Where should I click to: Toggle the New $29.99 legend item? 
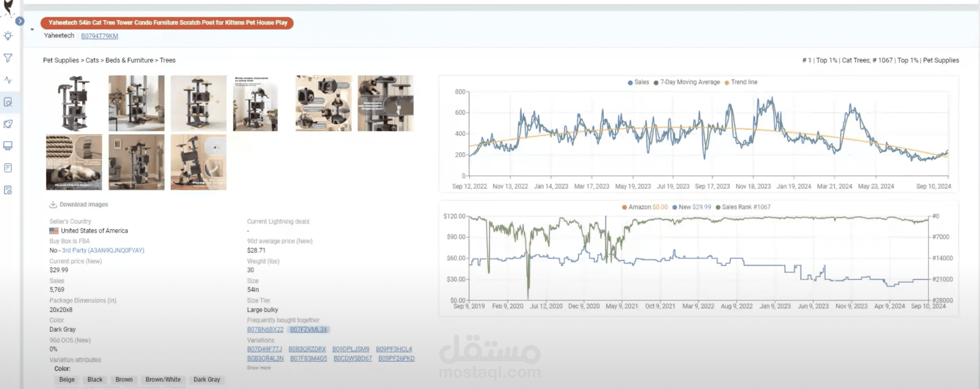[x=691, y=207]
